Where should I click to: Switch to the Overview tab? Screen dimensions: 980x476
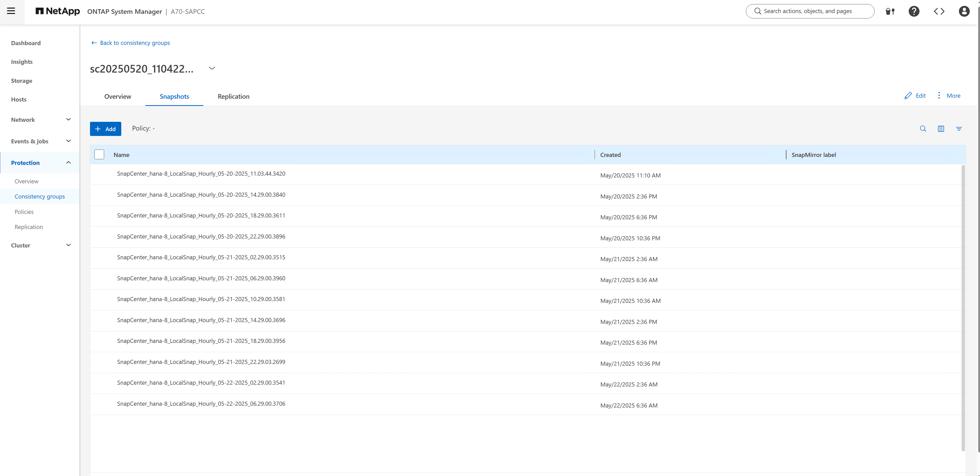[117, 96]
